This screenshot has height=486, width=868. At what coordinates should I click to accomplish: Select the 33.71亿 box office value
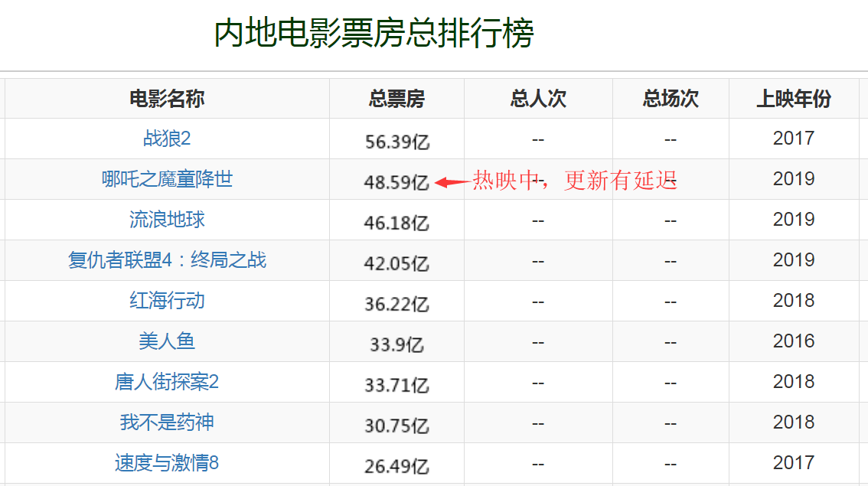pyautogui.click(x=397, y=385)
